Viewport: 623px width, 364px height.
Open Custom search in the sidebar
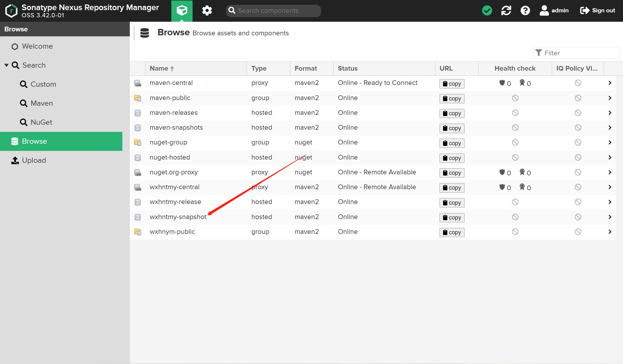[x=38, y=84]
